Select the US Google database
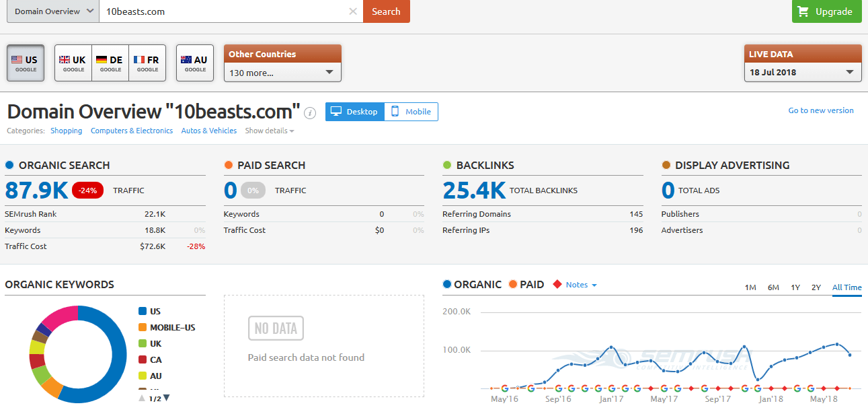Image resolution: width=868 pixels, height=416 pixels. click(26, 63)
